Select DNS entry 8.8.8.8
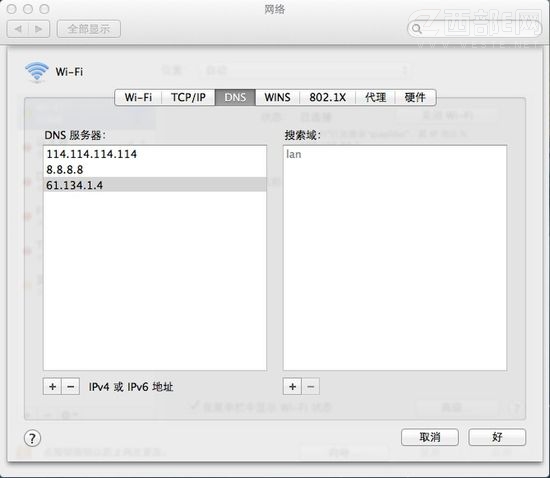The height and width of the screenshot is (478, 550). pos(155,169)
